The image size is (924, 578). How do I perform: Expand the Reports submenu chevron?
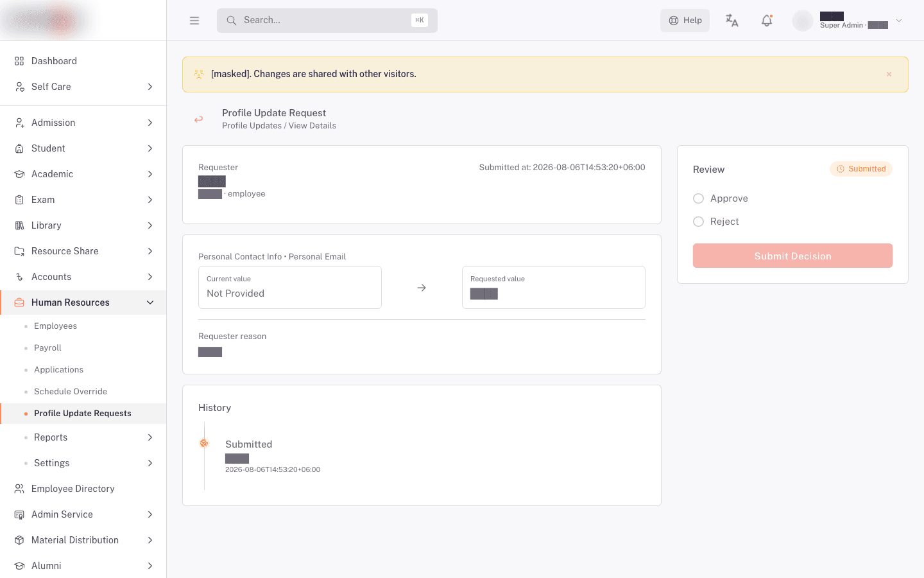[x=150, y=437]
